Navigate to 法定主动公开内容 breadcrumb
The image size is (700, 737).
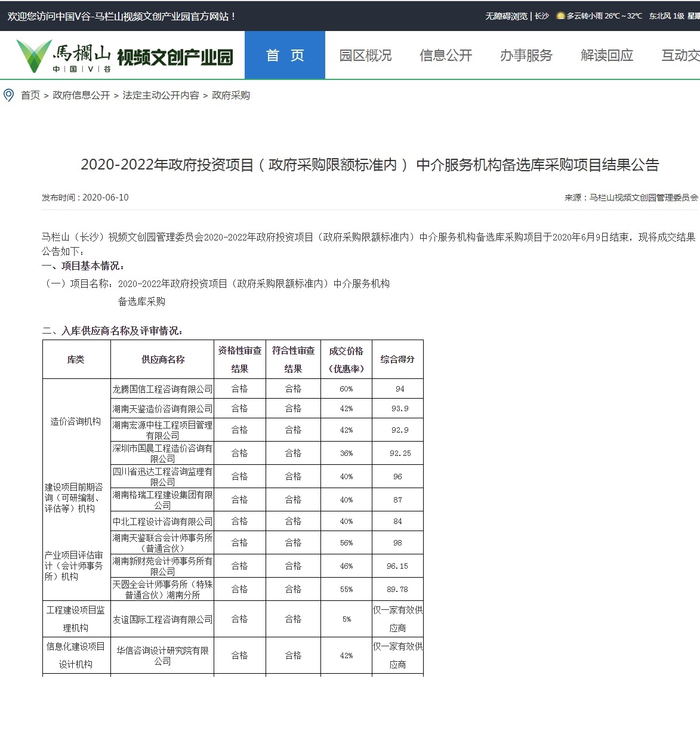pyautogui.click(x=161, y=95)
